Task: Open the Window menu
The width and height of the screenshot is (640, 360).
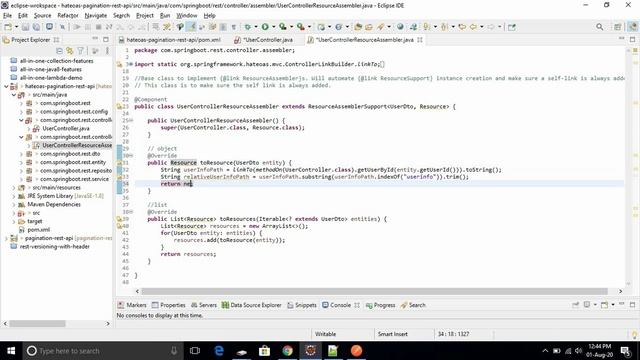Action: 187,16
